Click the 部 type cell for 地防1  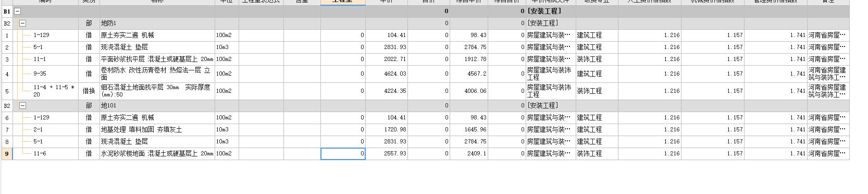click(89, 23)
